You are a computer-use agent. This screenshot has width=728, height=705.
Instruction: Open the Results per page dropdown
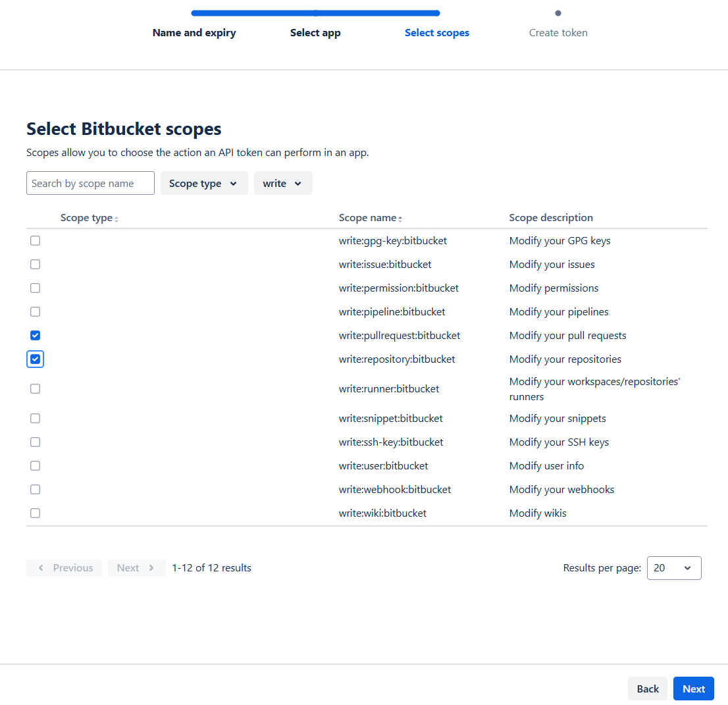pyautogui.click(x=674, y=568)
